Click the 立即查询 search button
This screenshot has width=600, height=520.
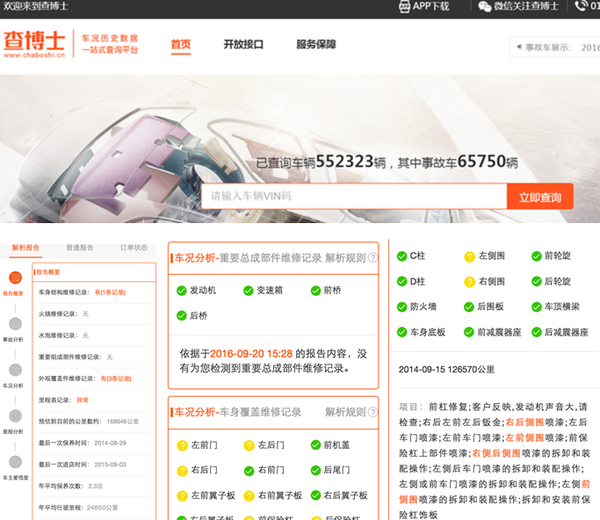pos(540,197)
